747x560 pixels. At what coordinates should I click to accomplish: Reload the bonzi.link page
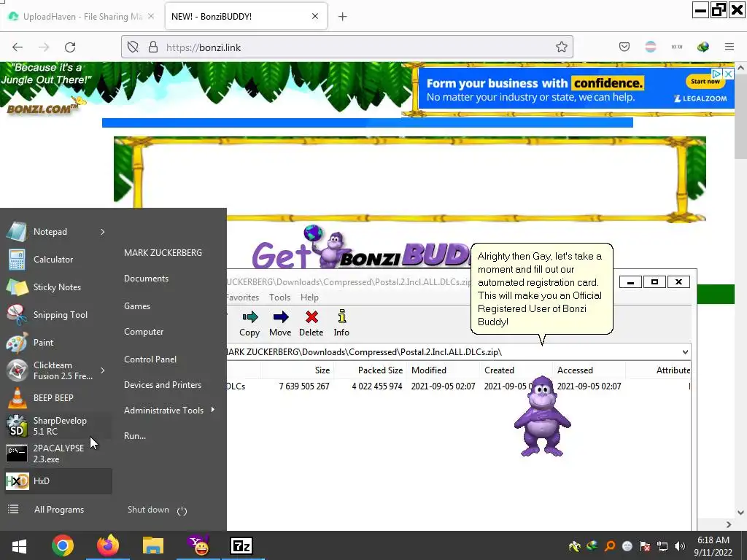(x=70, y=47)
